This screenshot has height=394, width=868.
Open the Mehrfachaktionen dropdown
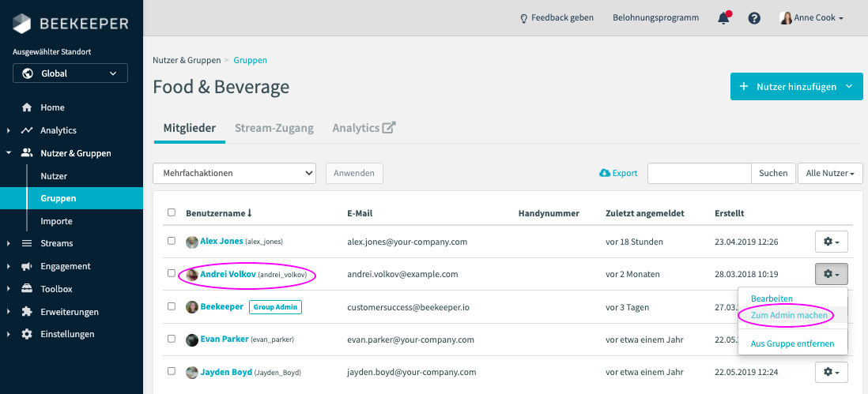234,173
